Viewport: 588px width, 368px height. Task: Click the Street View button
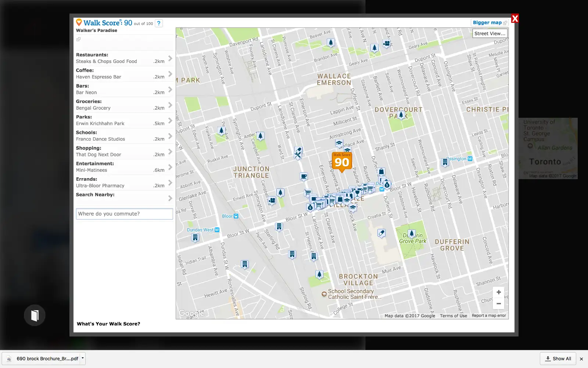click(x=490, y=33)
